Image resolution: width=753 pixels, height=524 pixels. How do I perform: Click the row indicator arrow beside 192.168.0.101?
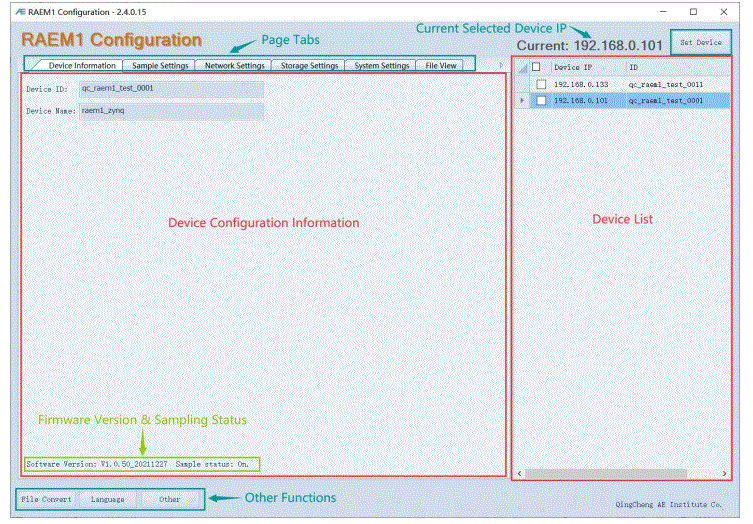pos(522,100)
